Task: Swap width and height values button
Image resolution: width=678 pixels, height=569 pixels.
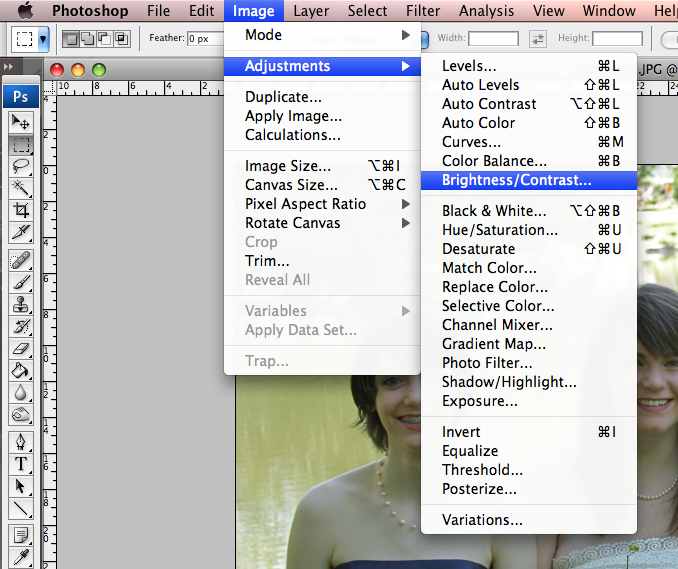Action: (538, 39)
